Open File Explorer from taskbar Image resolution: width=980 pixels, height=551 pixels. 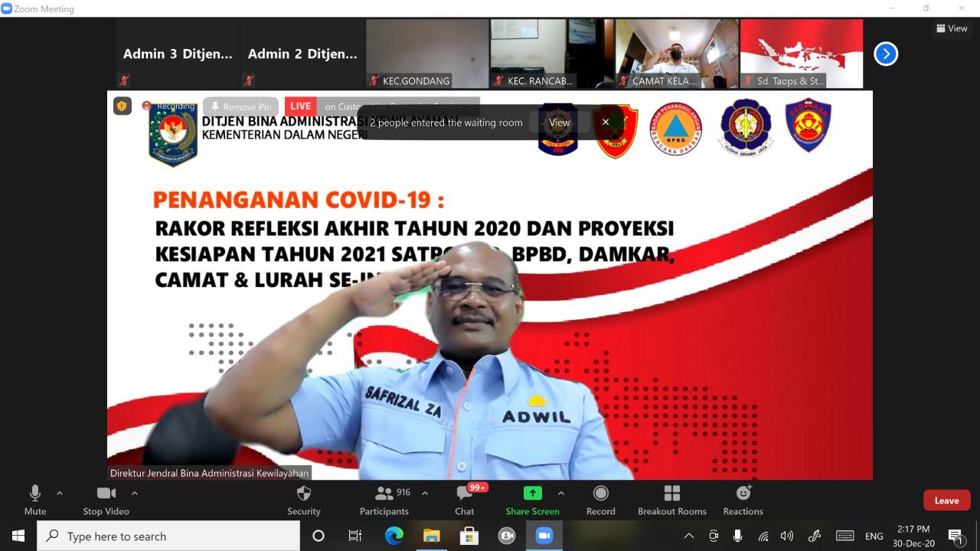[x=432, y=536]
